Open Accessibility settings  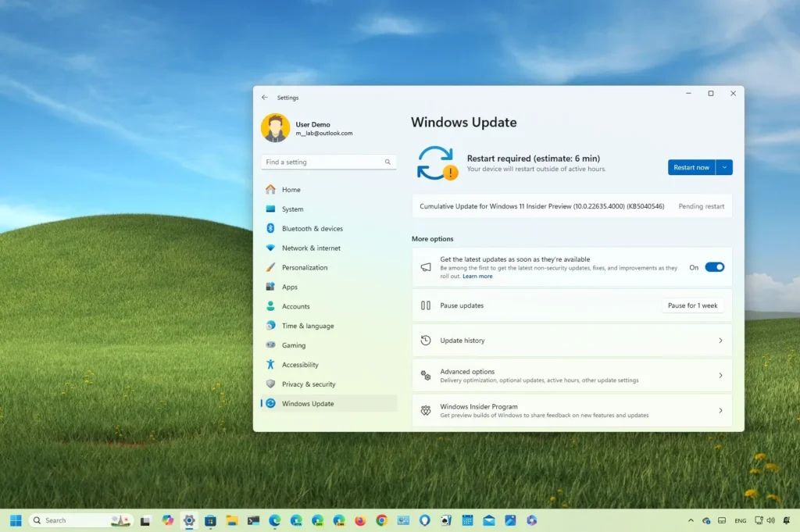tap(329, 365)
